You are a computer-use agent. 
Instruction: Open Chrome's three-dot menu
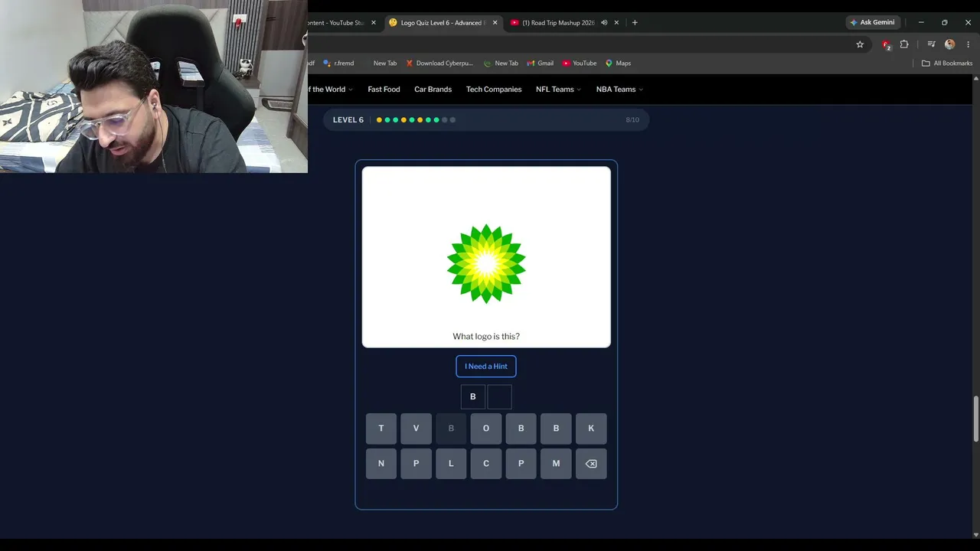tap(969, 44)
